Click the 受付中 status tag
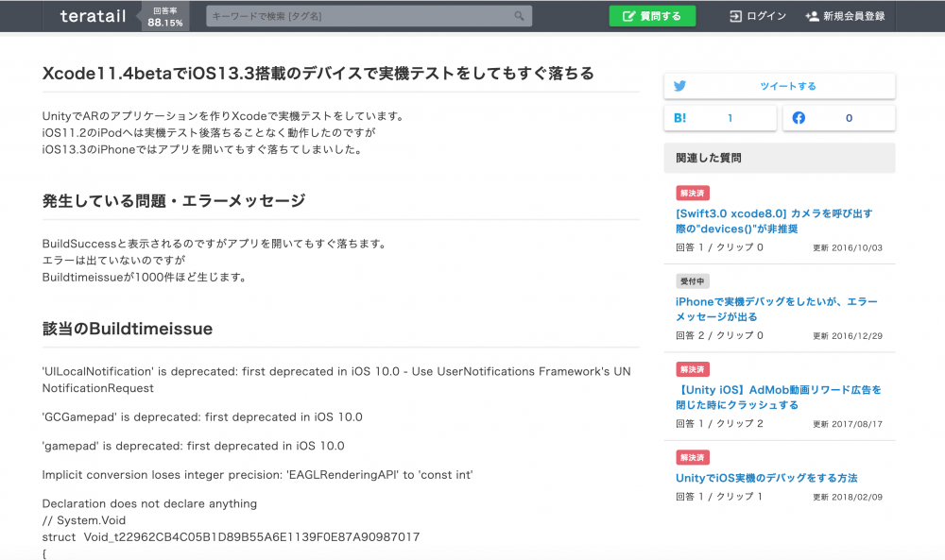945x560 pixels. pos(693,281)
